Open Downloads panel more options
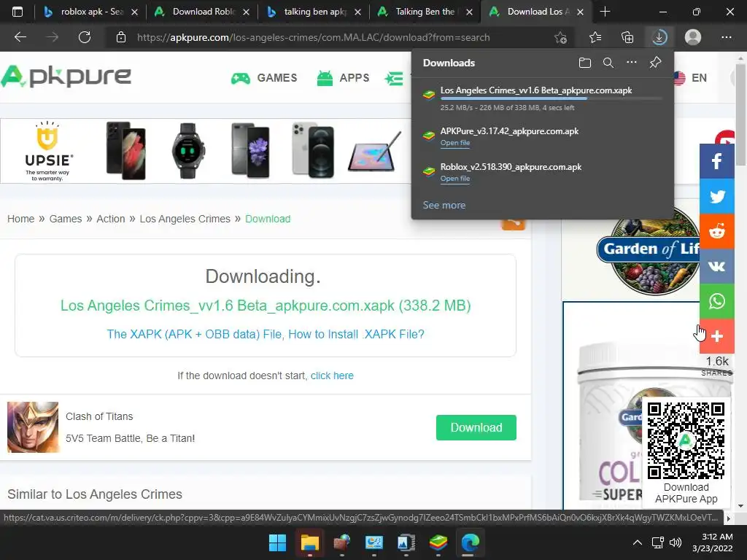The width and height of the screenshot is (747, 560). pos(631,63)
